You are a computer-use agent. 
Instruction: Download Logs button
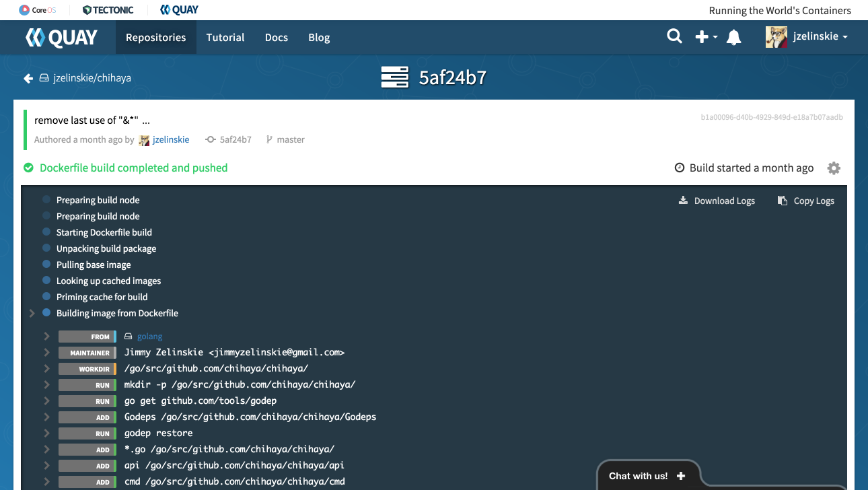tap(717, 201)
